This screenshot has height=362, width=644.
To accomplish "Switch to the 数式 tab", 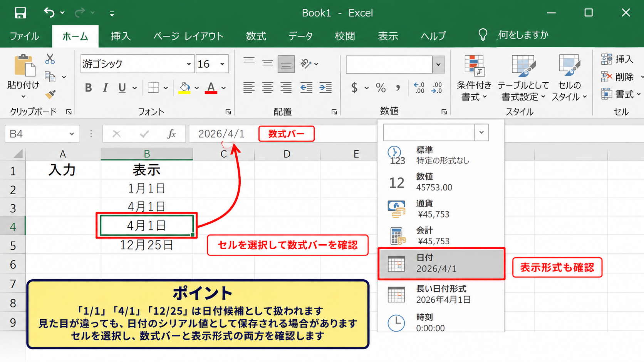I will click(256, 36).
